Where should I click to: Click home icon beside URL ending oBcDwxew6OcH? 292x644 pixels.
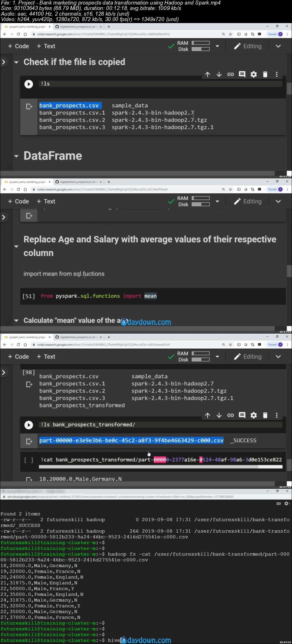25,345
